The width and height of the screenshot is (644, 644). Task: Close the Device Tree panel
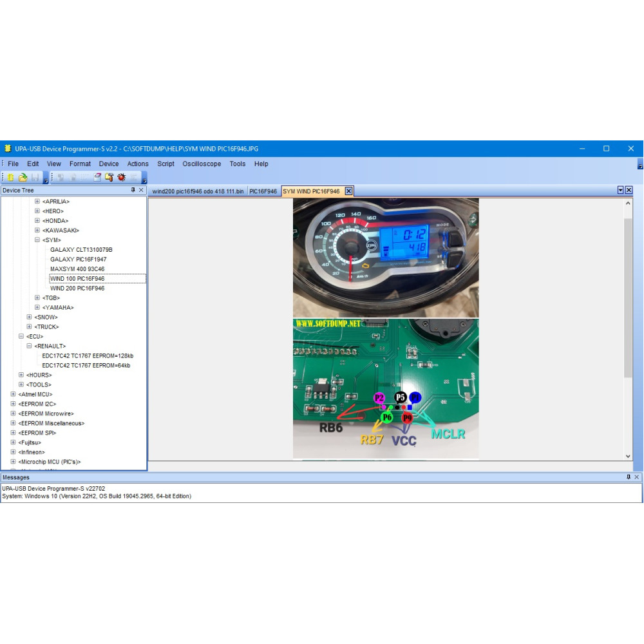(x=141, y=190)
